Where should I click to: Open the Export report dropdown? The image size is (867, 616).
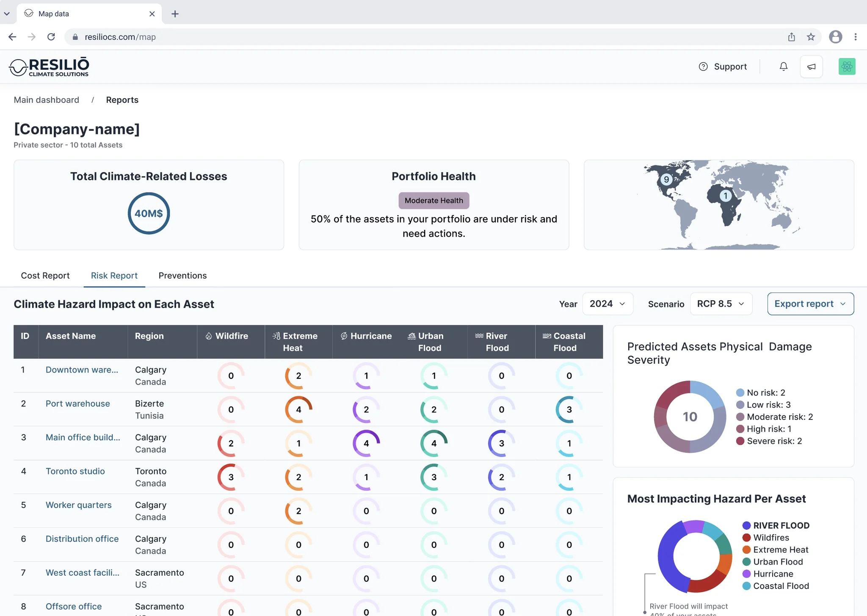810,304
